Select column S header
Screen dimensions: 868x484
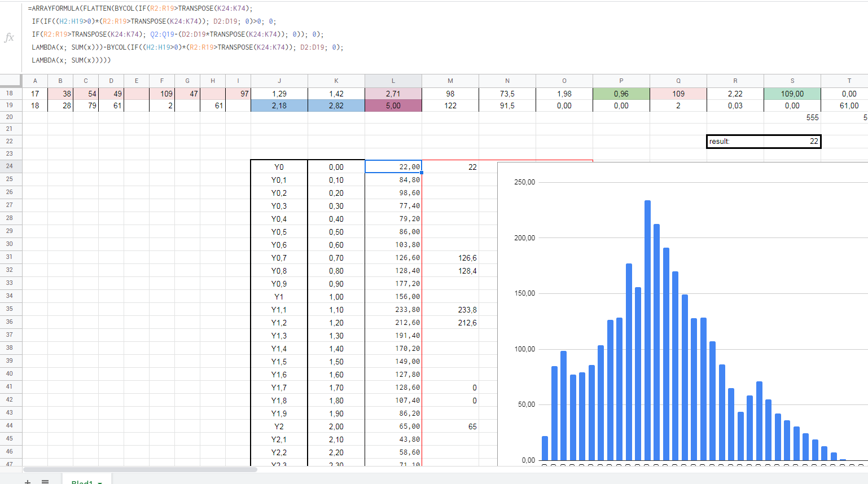pyautogui.click(x=792, y=81)
